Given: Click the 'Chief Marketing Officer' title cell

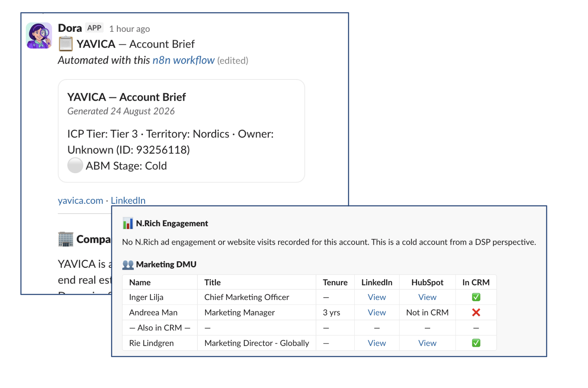Looking at the screenshot, I should (247, 298).
